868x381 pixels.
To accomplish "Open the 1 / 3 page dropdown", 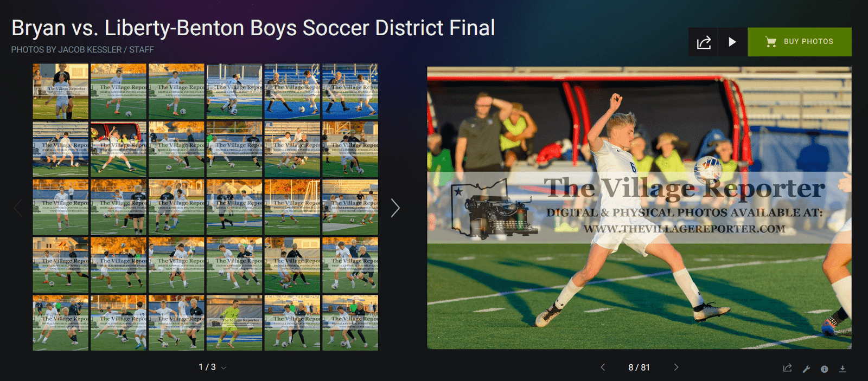I will (x=212, y=367).
